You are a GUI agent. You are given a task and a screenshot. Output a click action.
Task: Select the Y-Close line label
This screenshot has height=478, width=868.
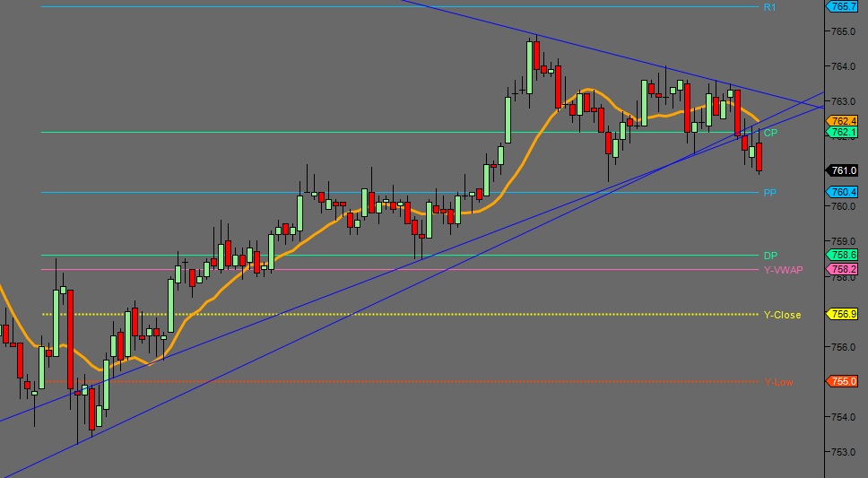click(x=782, y=315)
